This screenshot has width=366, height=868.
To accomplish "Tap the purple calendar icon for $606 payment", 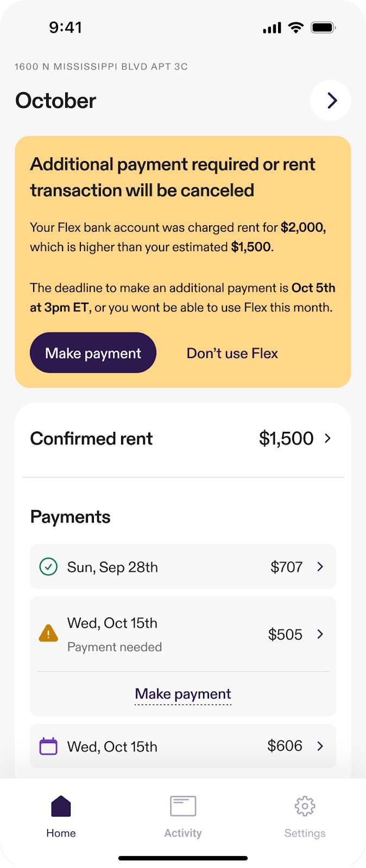I will tap(48, 746).
